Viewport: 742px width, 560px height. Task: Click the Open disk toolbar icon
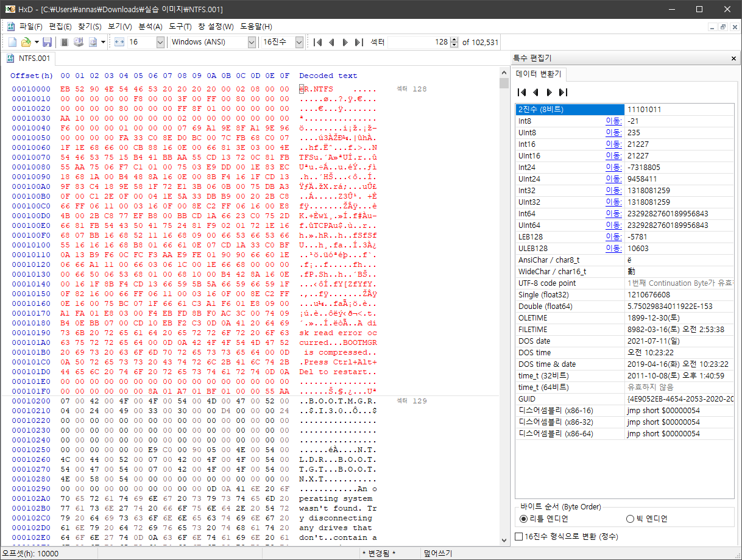[x=78, y=42]
